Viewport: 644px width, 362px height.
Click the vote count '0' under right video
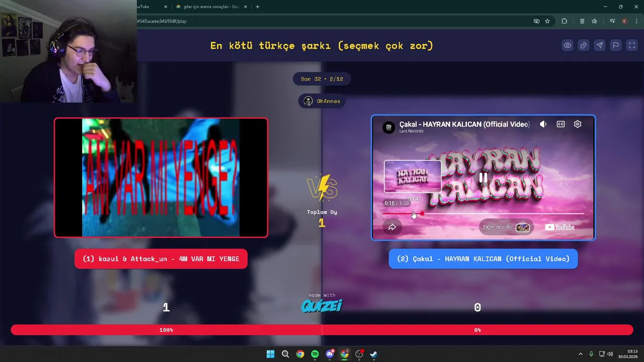click(x=477, y=307)
